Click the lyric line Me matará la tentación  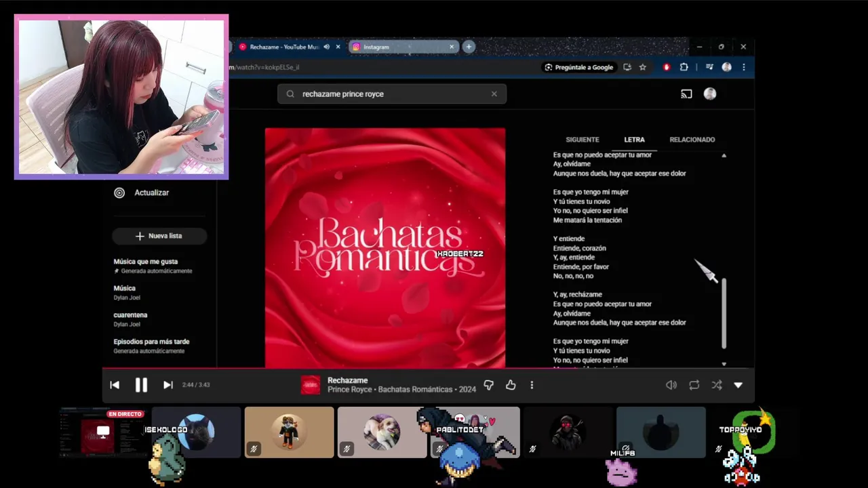point(587,220)
